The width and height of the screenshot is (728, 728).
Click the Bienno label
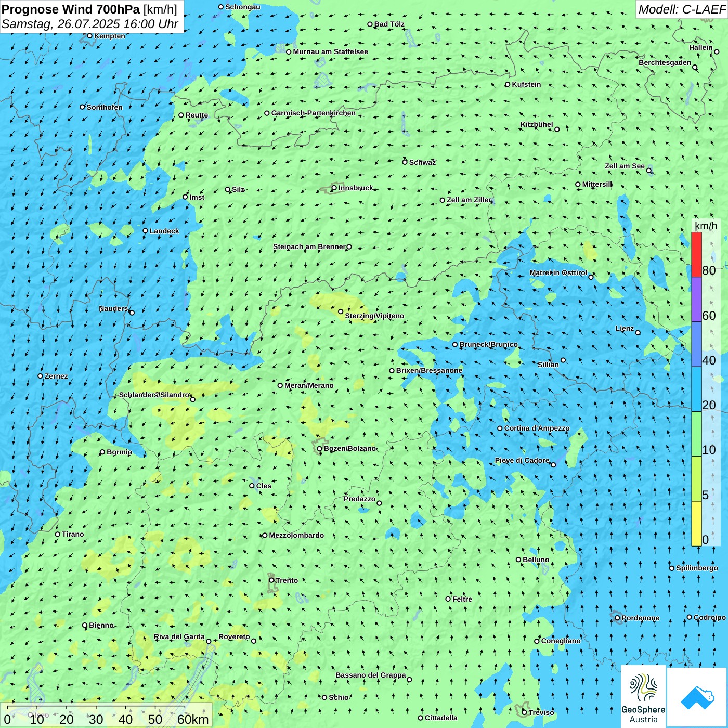pos(101,625)
